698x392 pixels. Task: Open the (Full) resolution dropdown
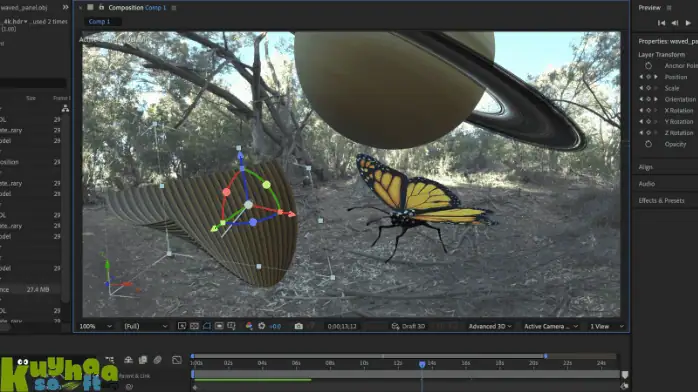pos(146,326)
